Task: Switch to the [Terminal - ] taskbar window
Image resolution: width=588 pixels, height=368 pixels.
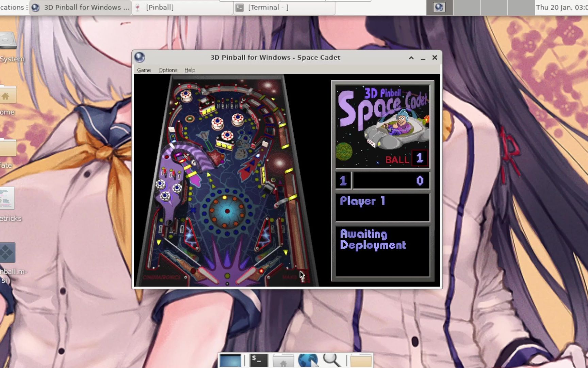Action: pyautogui.click(x=284, y=7)
